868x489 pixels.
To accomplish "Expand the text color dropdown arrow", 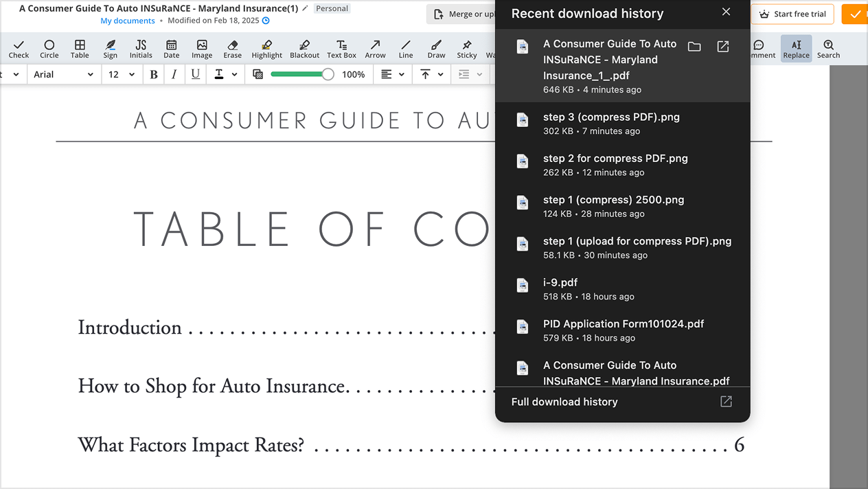I will click(x=235, y=74).
